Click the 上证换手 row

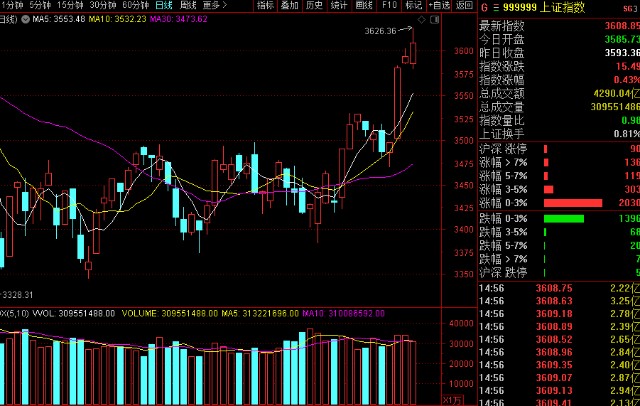click(x=559, y=134)
